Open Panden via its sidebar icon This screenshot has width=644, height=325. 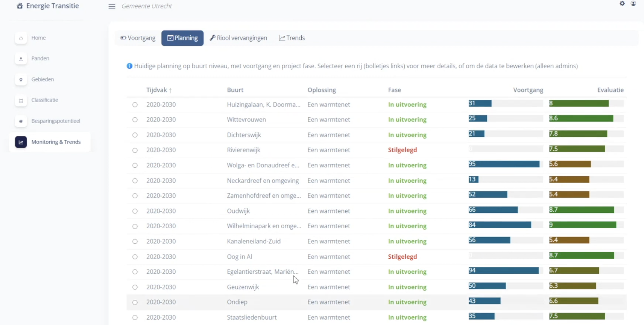tap(21, 59)
